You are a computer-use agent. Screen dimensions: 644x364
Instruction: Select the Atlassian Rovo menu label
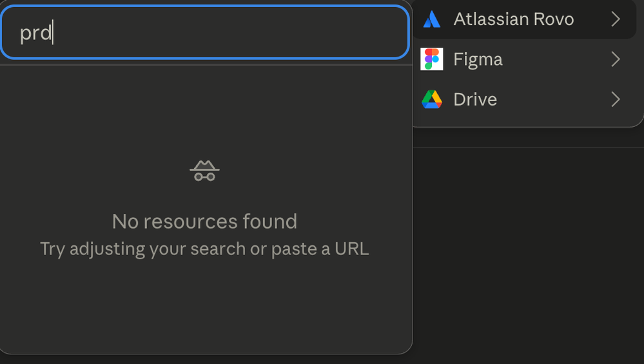tap(513, 19)
